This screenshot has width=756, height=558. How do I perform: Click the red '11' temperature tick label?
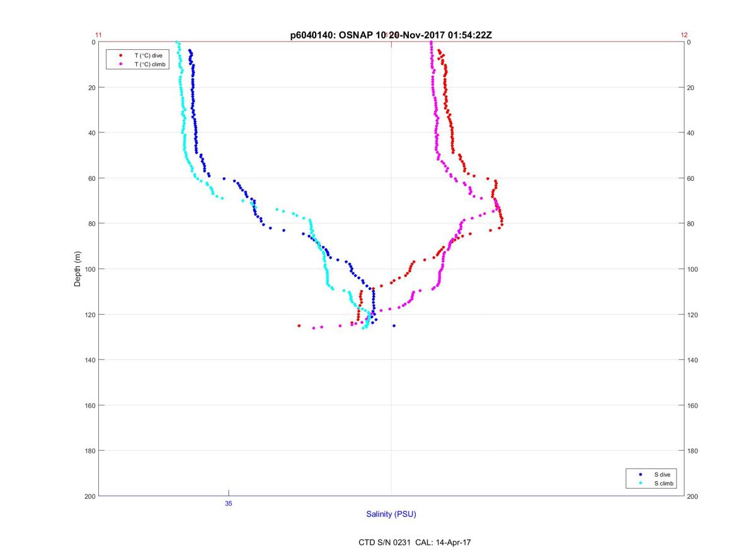[98, 35]
